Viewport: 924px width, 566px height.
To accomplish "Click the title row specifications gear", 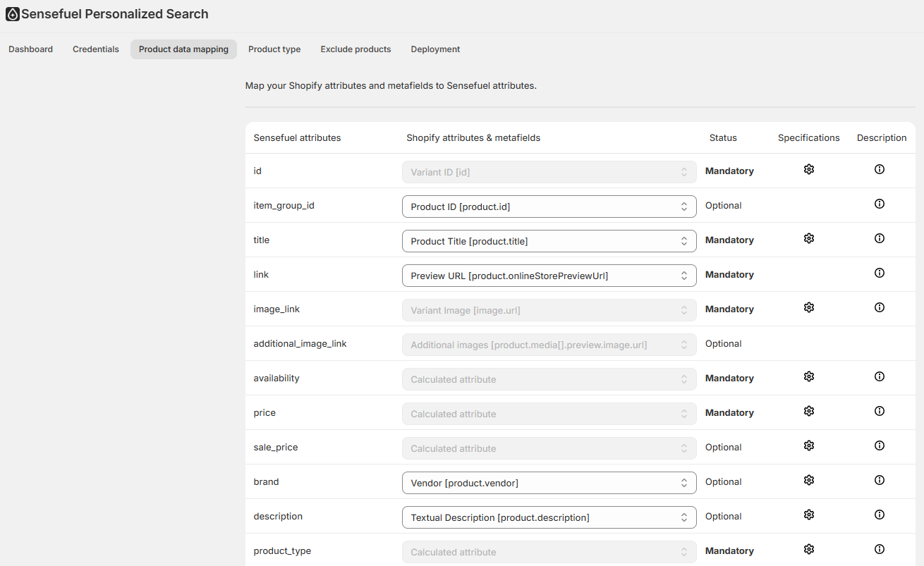I will point(809,238).
